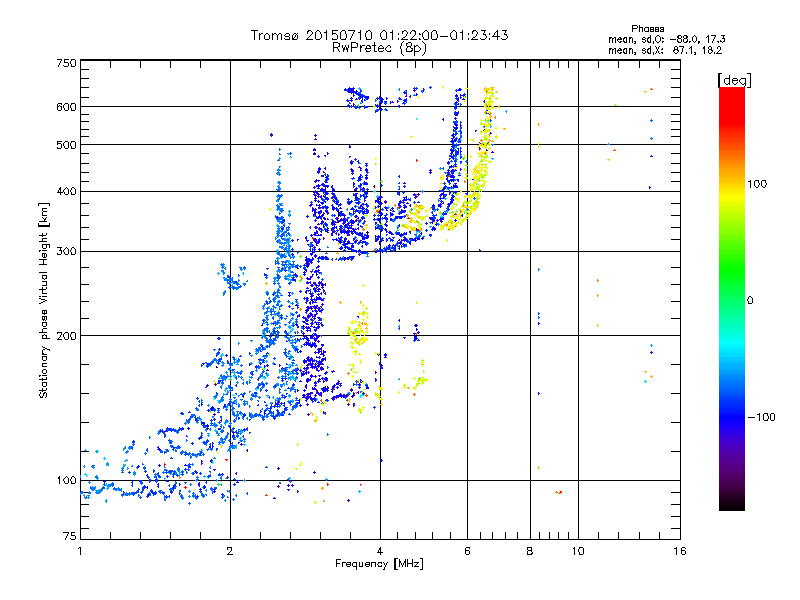800x600 pixels.
Task: Click the y-axis "500" tick label
Action: click(x=67, y=145)
